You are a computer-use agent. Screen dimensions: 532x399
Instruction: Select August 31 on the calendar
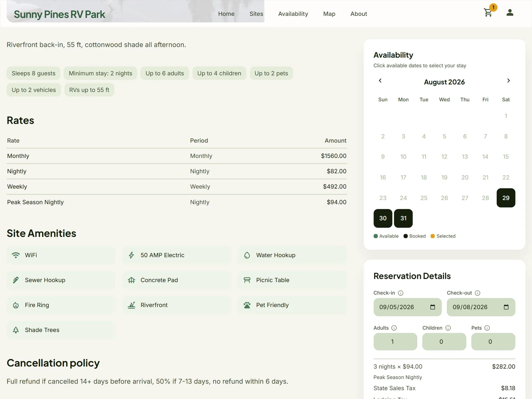[403, 218]
